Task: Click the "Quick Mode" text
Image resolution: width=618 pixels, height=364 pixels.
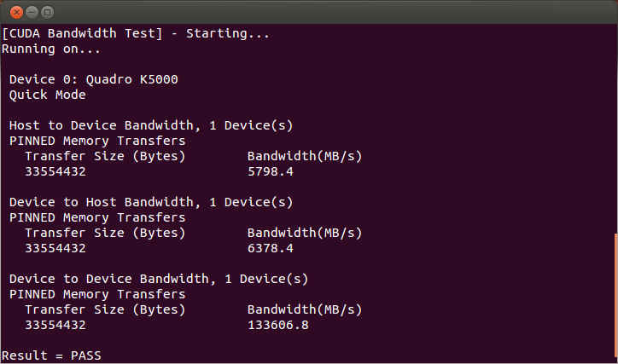Action: click(48, 95)
